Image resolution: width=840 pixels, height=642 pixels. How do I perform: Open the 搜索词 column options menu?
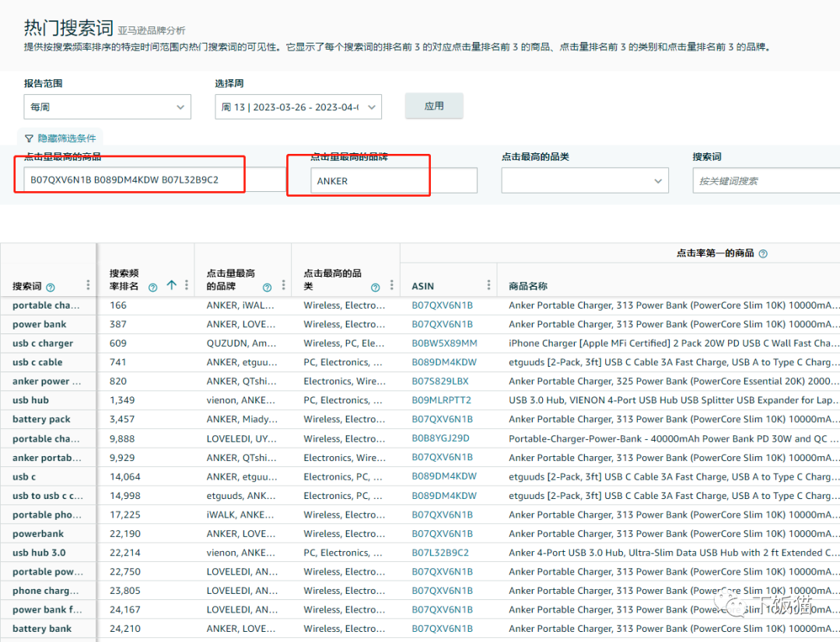click(x=88, y=284)
